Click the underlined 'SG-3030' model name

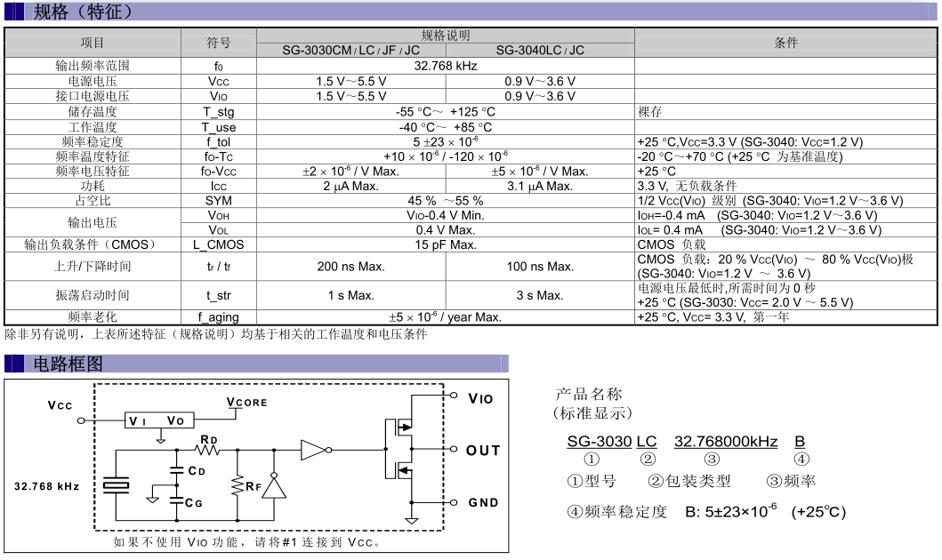click(x=599, y=442)
